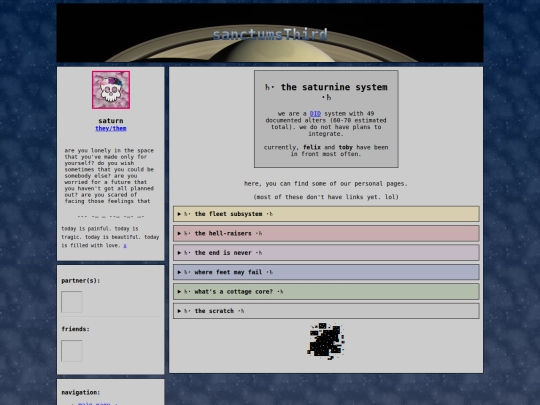Image resolution: width=540 pixels, height=405 pixels.
Task: Click '(most of these don't have links yet. lol)'
Action: point(326,197)
